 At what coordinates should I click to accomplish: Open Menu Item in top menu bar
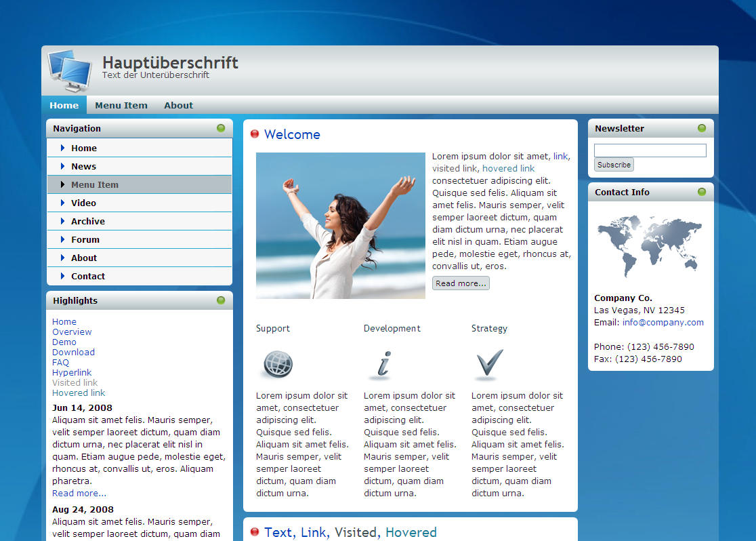tap(121, 105)
